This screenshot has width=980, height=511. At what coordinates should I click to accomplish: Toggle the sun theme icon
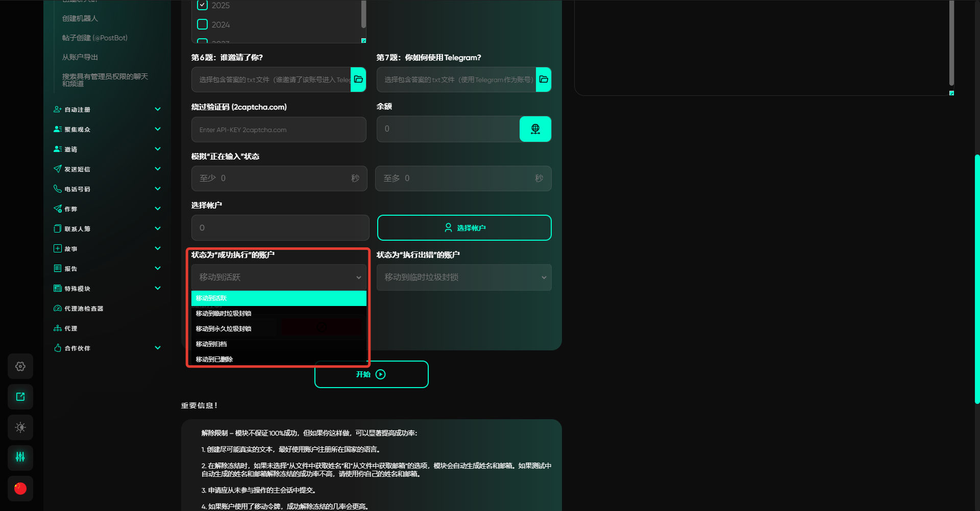click(20, 427)
